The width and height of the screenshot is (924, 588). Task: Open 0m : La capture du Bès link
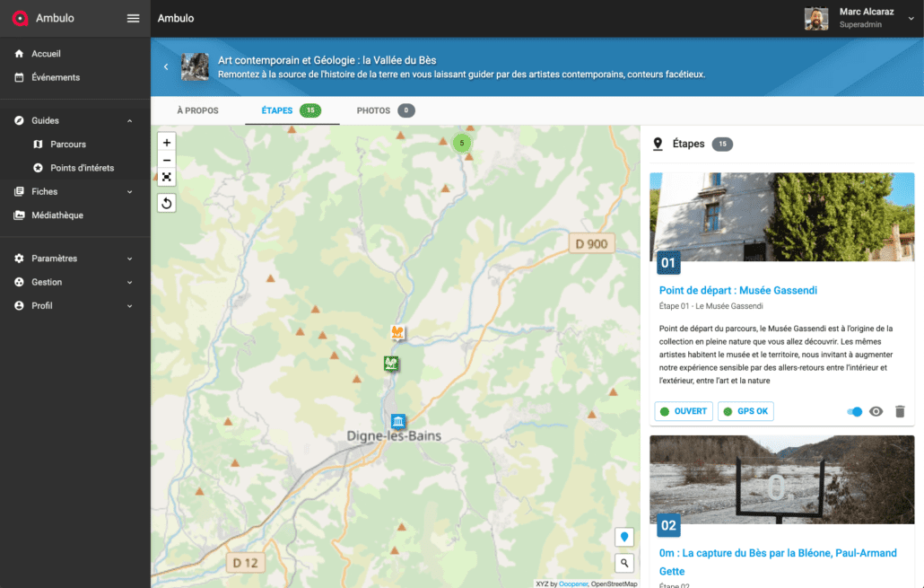point(778,562)
